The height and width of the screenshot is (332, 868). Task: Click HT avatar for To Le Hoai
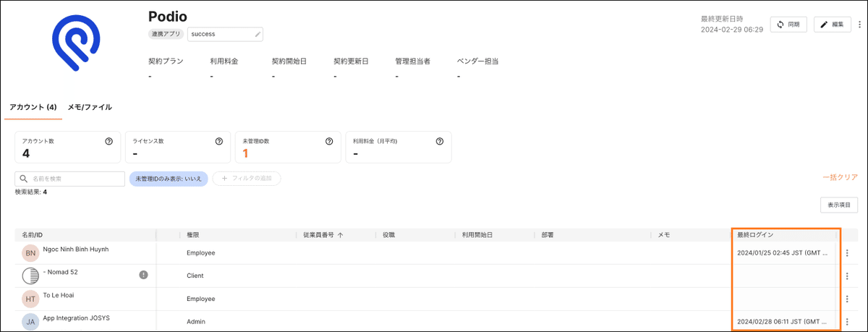click(x=30, y=299)
